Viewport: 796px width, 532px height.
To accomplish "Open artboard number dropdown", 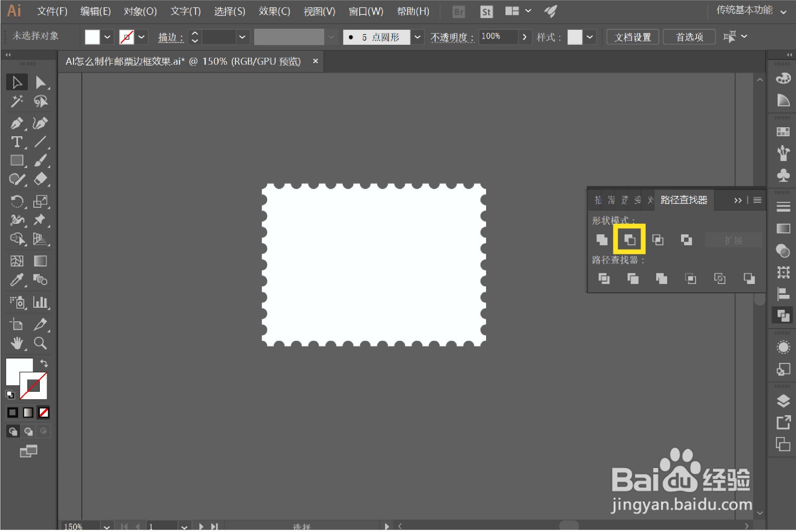I will click(184, 526).
